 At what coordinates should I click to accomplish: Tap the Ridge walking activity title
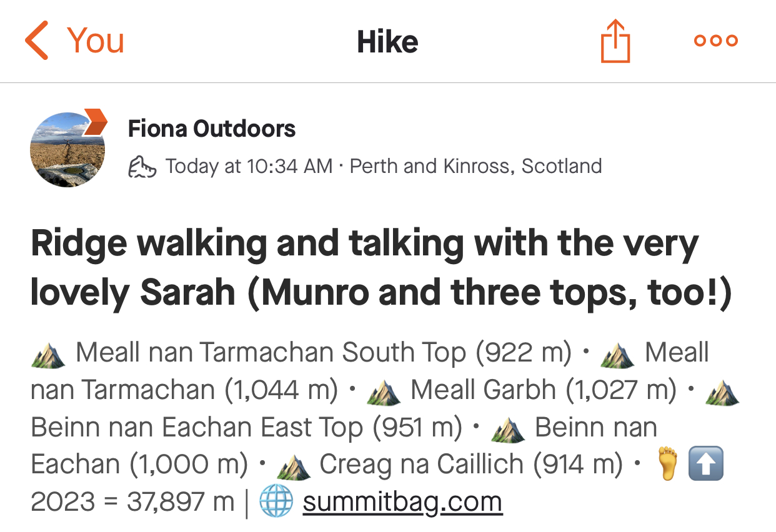(x=381, y=268)
